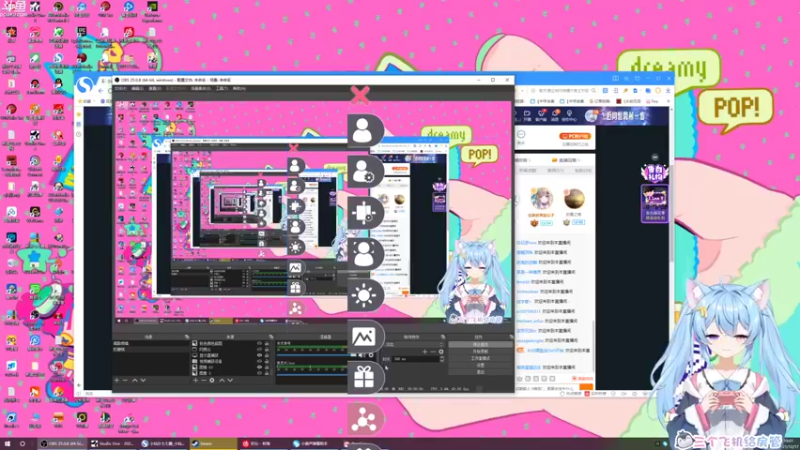Image resolution: width=800 pixels, height=450 pixels.
Task: Open 设置 from OBS Controls
Action: [x=481, y=365]
